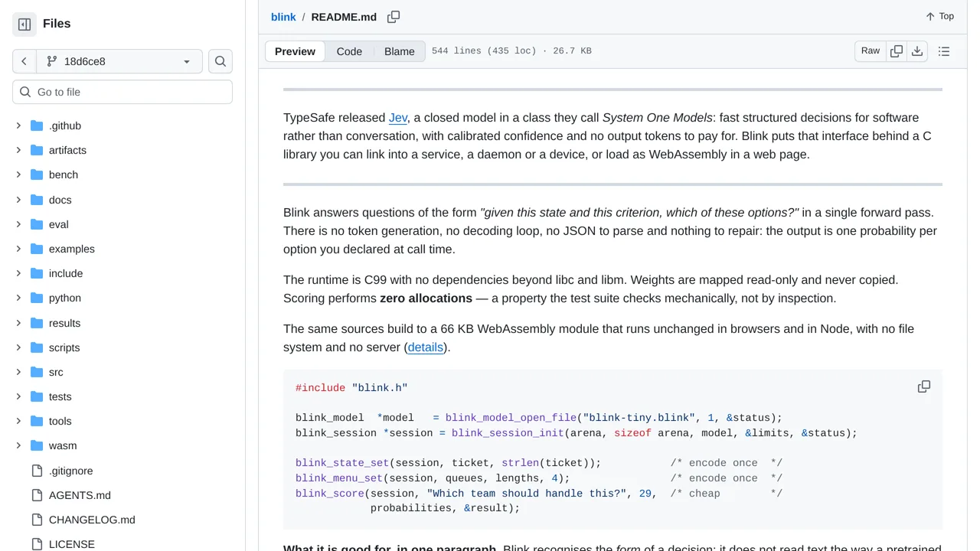Click the AGENTS.md file icon
Image resolution: width=980 pixels, height=551 pixels.
tap(37, 495)
